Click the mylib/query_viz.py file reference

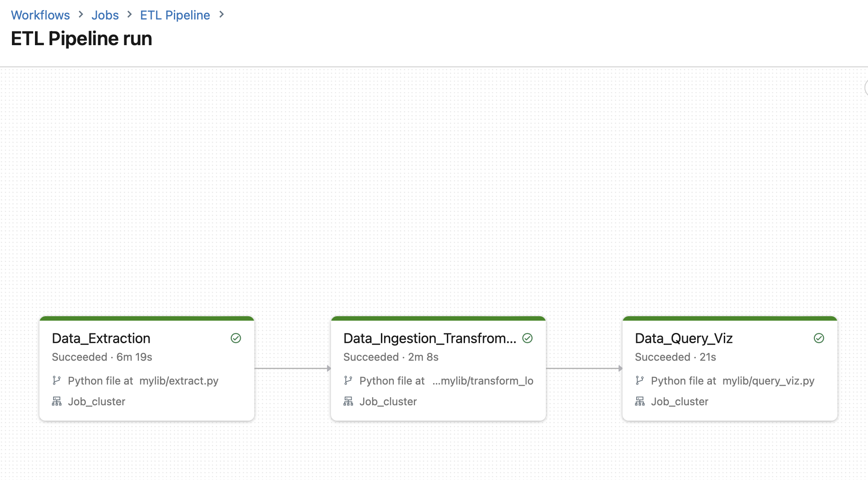pos(768,381)
